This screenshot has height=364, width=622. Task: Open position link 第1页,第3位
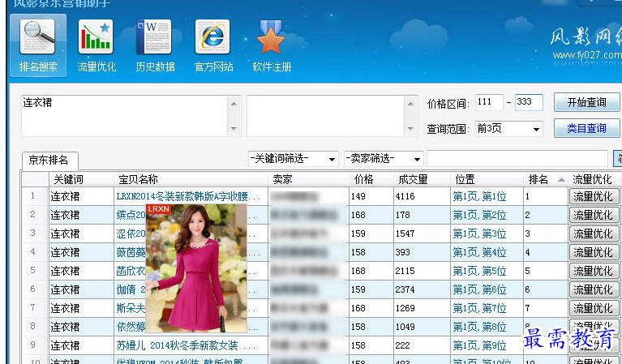point(479,233)
